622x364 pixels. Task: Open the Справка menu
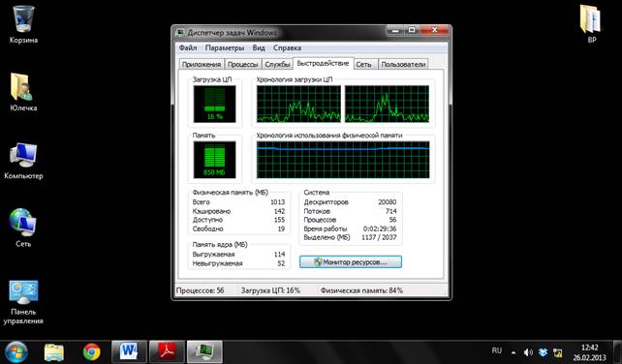coord(287,48)
